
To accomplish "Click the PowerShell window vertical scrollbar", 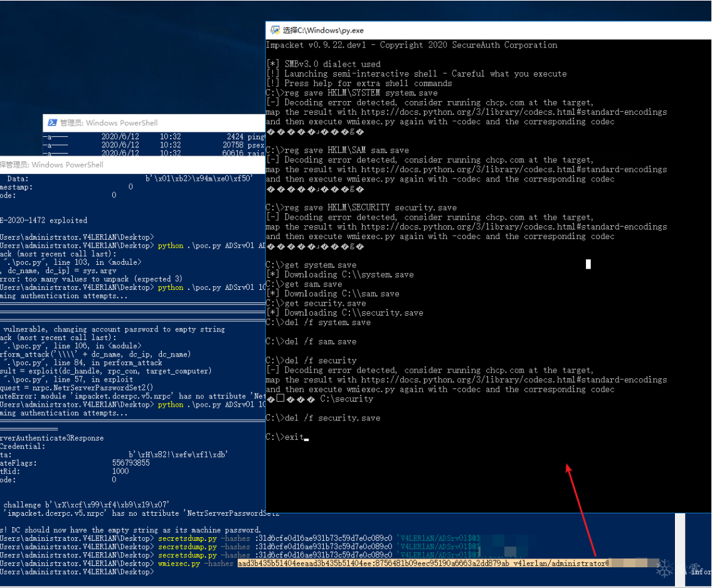I will (x=680, y=550).
